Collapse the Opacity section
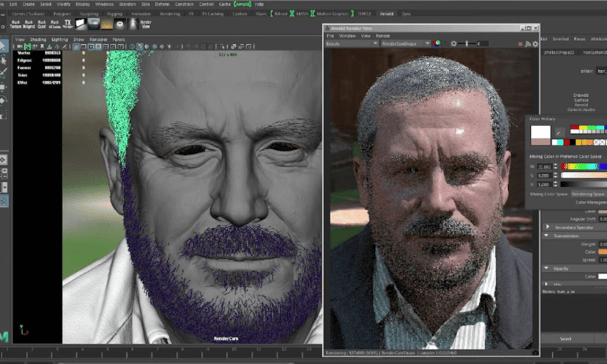This screenshot has height=364, width=607. pos(547,268)
